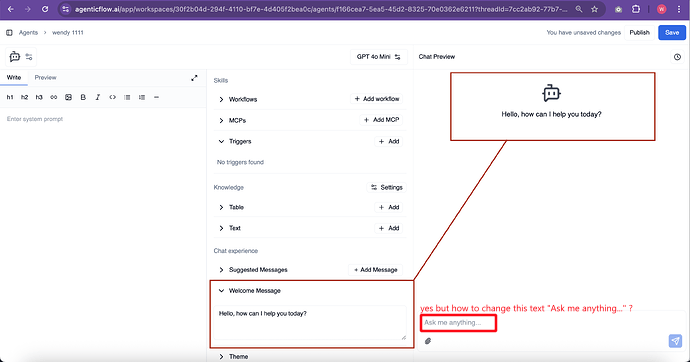This screenshot has height=362, width=690.
Task: Click Add MCP button
Action: [381, 120]
